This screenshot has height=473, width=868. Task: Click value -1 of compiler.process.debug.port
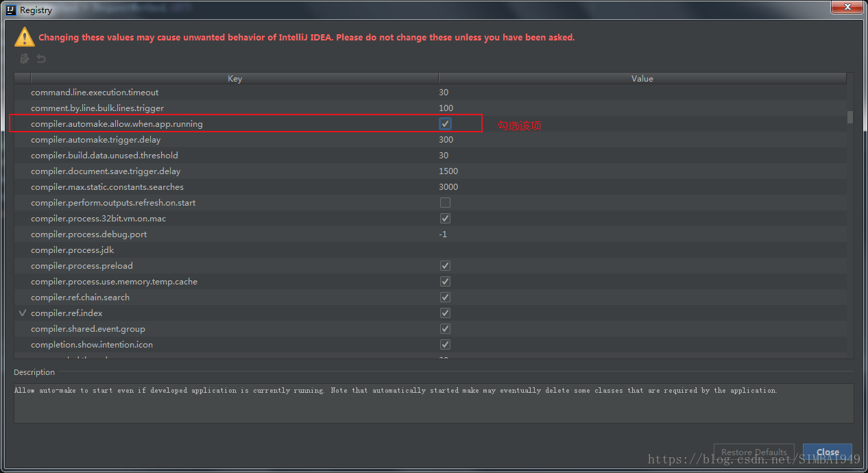[443, 234]
